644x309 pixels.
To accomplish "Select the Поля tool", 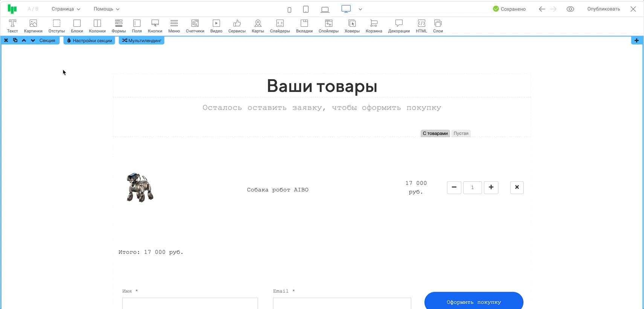I will pos(137,26).
